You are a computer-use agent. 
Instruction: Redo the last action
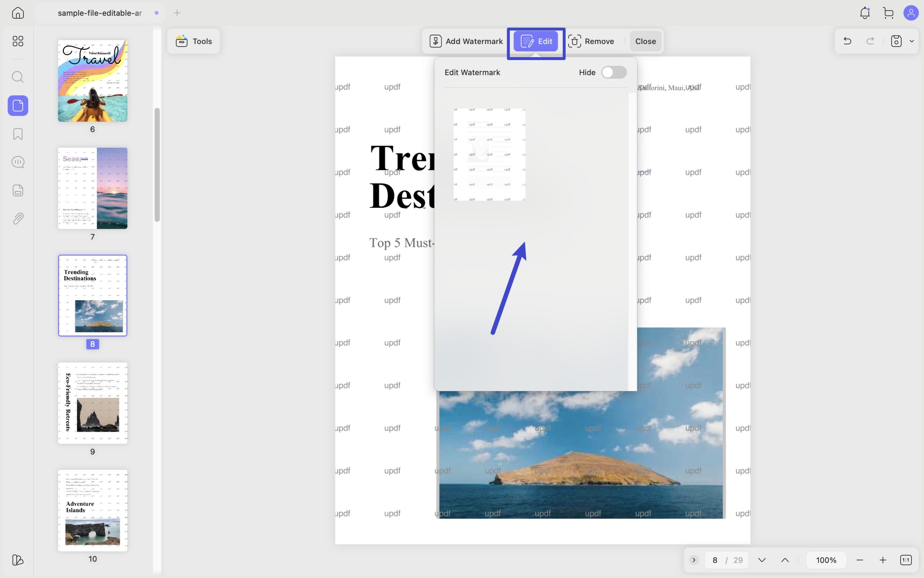pyautogui.click(x=870, y=41)
